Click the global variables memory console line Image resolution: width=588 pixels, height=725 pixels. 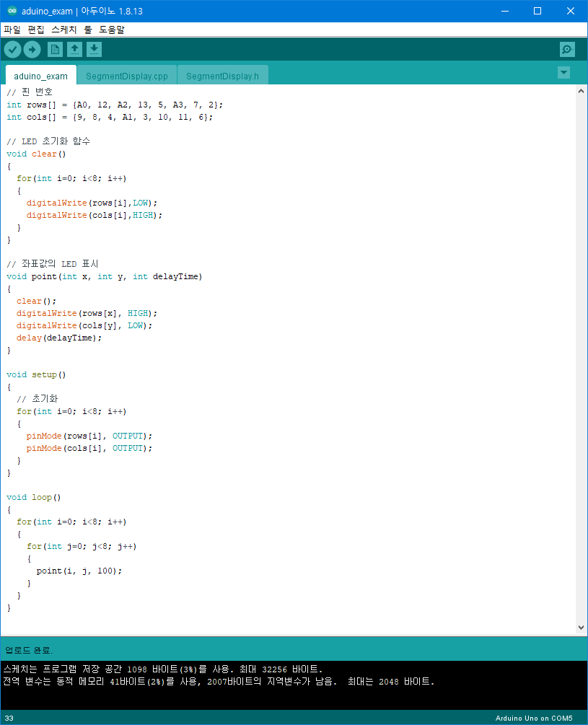[219, 682]
